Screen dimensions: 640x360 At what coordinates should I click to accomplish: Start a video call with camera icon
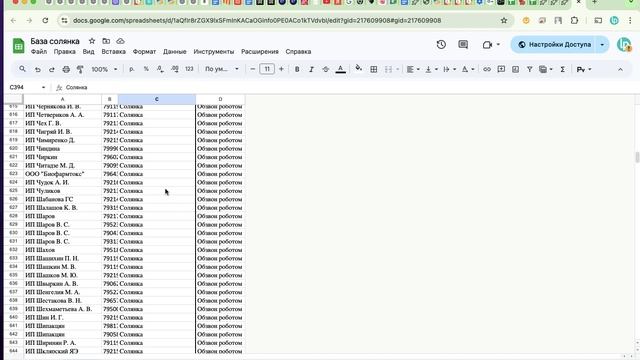click(487, 44)
